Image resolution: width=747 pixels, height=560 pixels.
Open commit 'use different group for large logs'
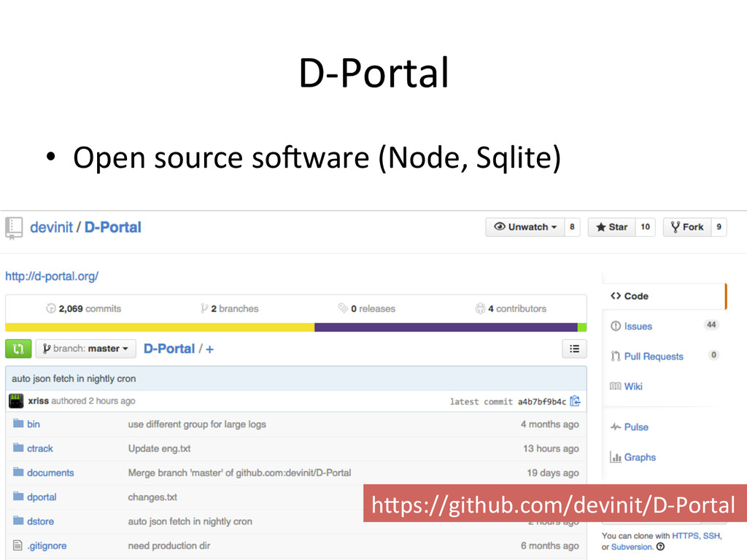[197, 424]
